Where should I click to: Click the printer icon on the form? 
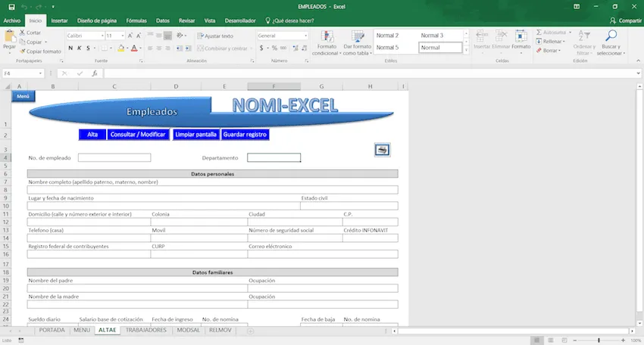click(x=382, y=150)
